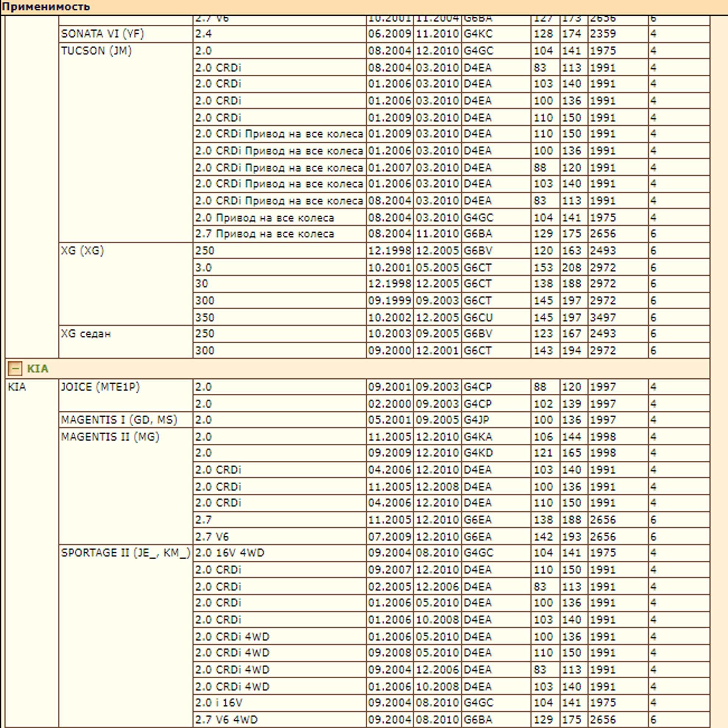Click the SPORTAGE II (JE_, KM_) cell
This screenshot has width=728, height=728.
(x=125, y=636)
